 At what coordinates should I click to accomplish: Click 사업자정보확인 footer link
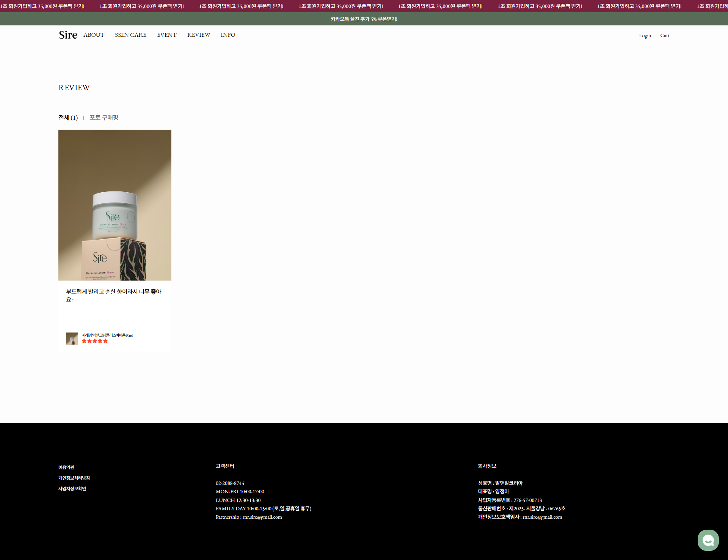[72, 489]
